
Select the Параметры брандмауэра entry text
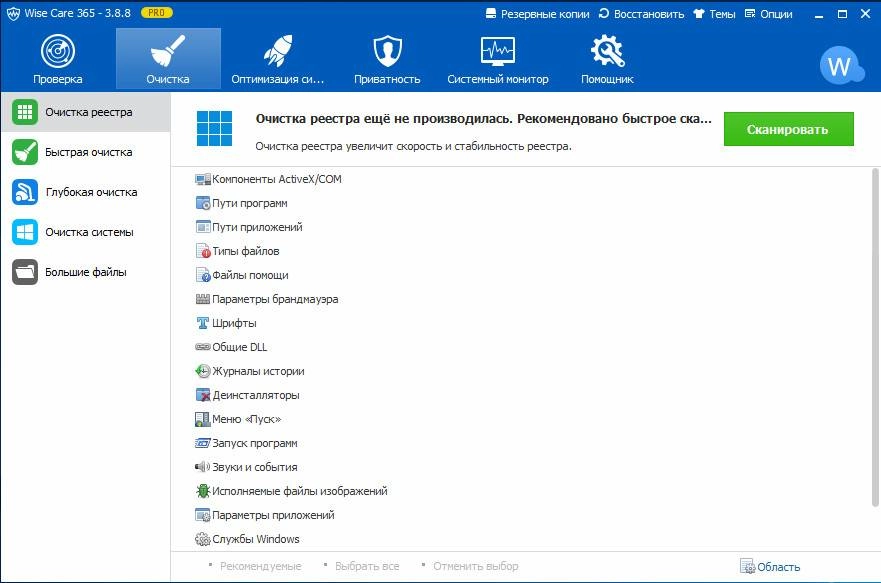point(275,299)
